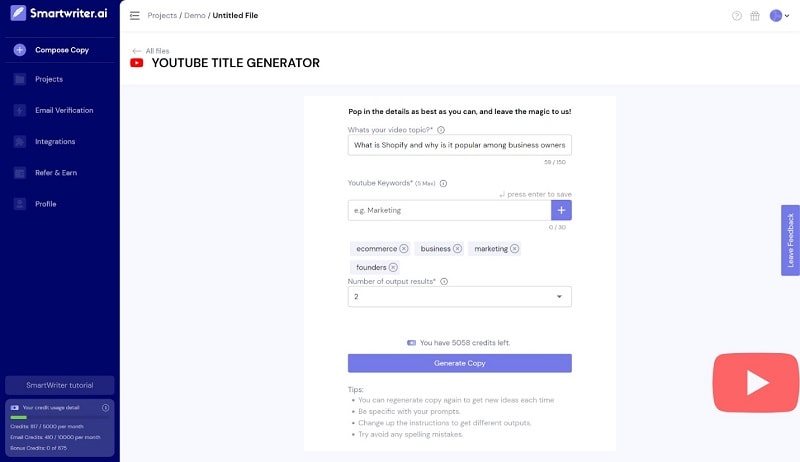
Task: Go back via All files link
Action: pyautogui.click(x=152, y=50)
